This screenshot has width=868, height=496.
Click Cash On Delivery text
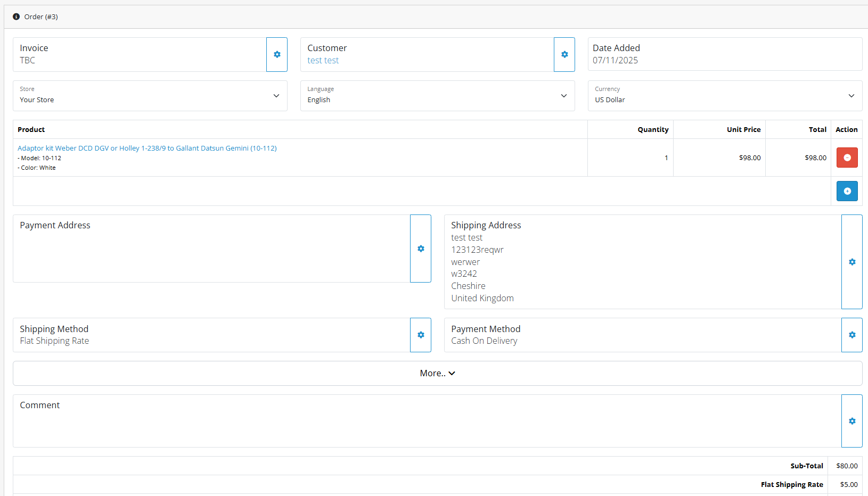484,341
